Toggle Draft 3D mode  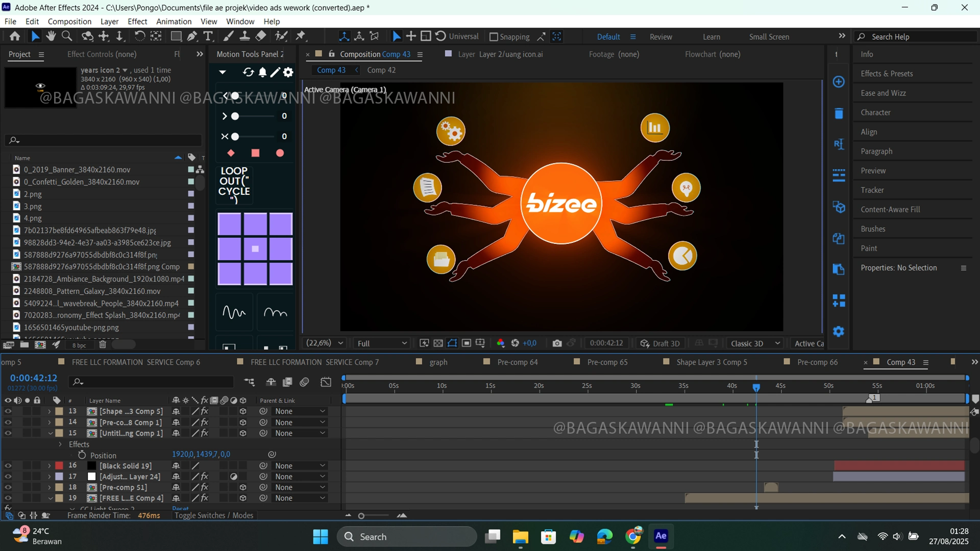tap(660, 343)
